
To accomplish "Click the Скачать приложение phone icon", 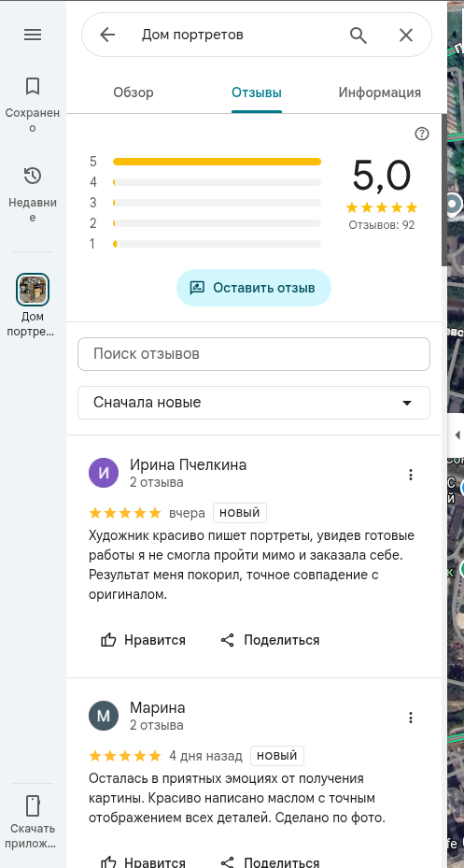I will 33,805.
